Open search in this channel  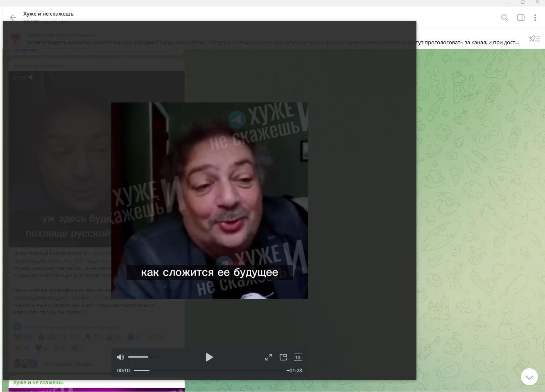click(504, 18)
